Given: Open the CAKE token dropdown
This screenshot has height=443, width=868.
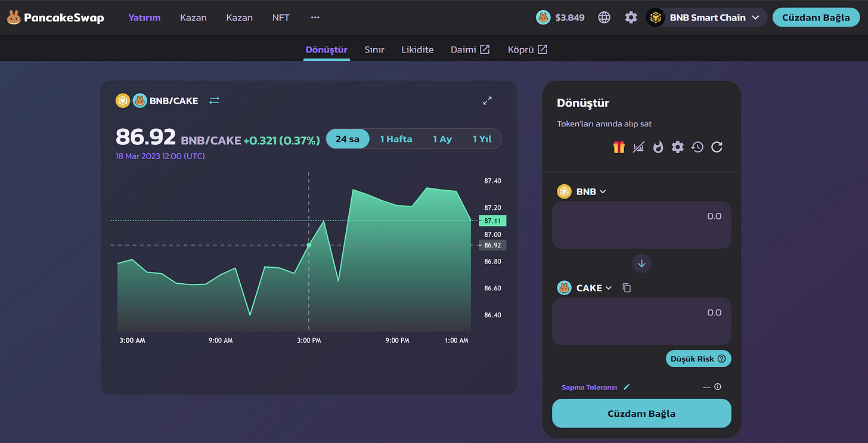Looking at the screenshot, I should pos(585,288).
